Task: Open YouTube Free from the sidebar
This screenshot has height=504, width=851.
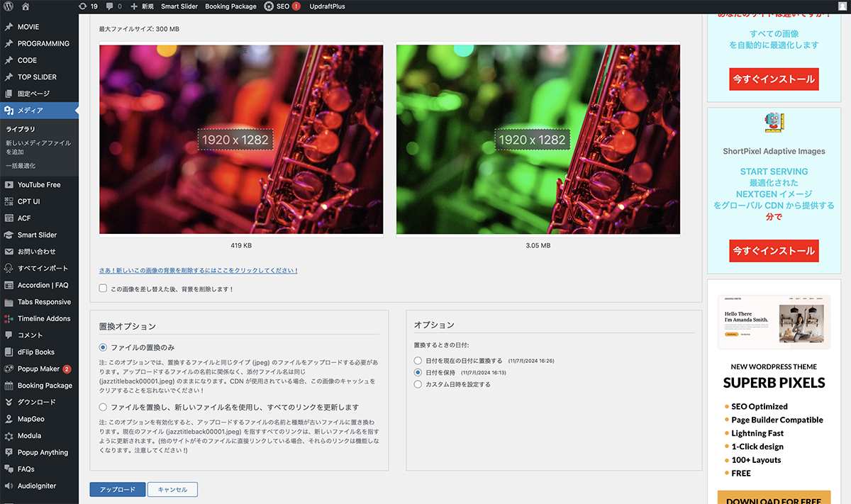Action: [39, 185]
